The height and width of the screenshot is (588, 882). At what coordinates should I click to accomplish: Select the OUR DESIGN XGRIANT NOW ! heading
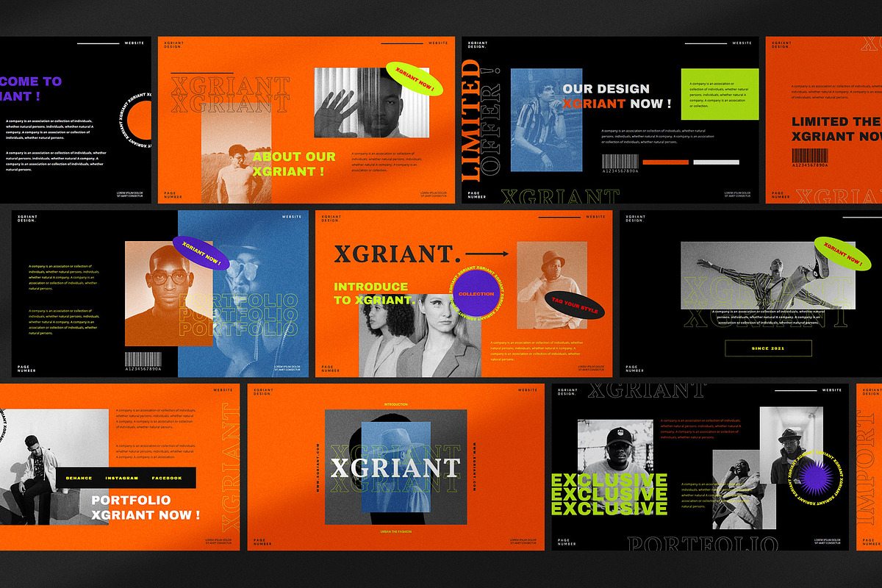[617, 96]
